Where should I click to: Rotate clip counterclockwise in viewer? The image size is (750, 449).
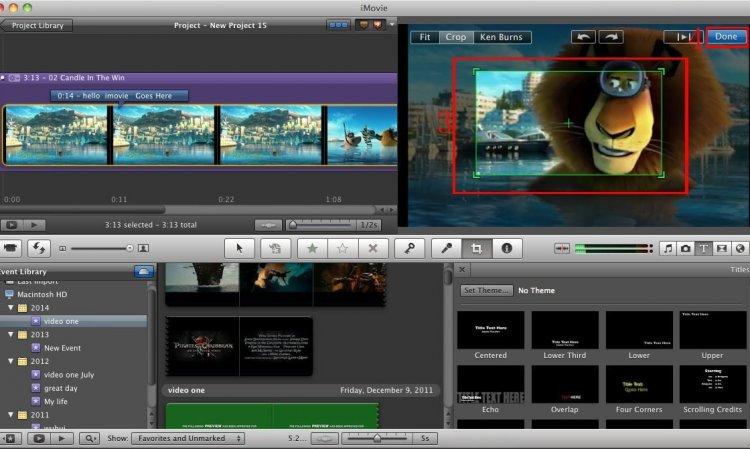[583, 37]
